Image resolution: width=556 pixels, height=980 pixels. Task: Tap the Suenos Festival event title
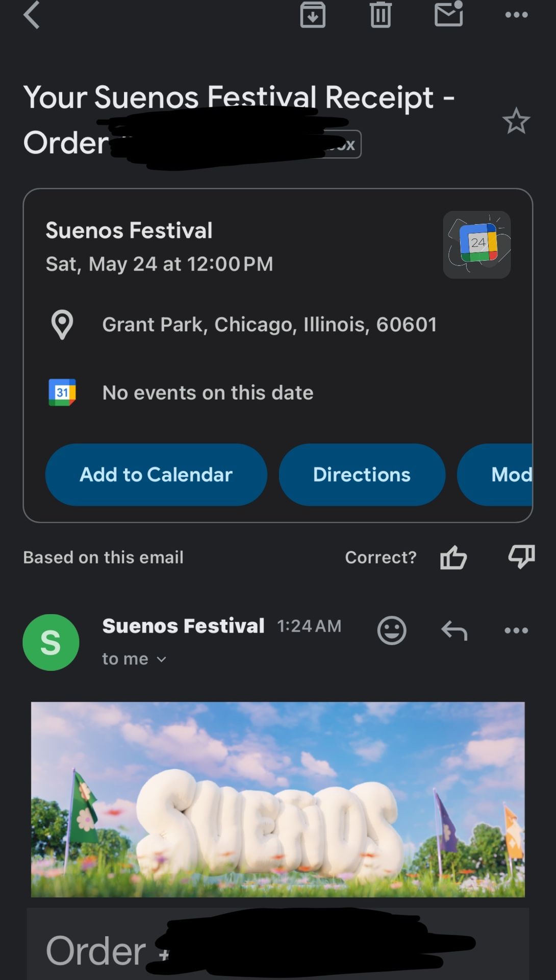pos(129,230)
